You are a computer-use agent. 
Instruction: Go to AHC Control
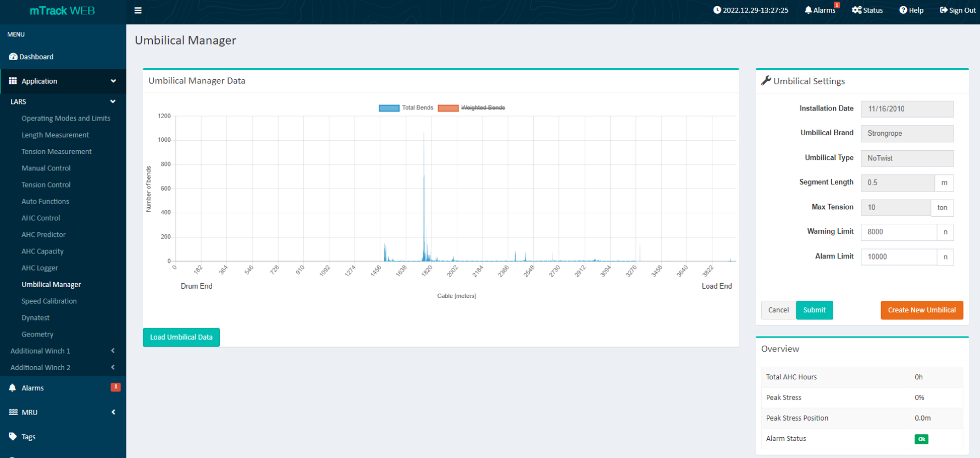pos(41,218)
